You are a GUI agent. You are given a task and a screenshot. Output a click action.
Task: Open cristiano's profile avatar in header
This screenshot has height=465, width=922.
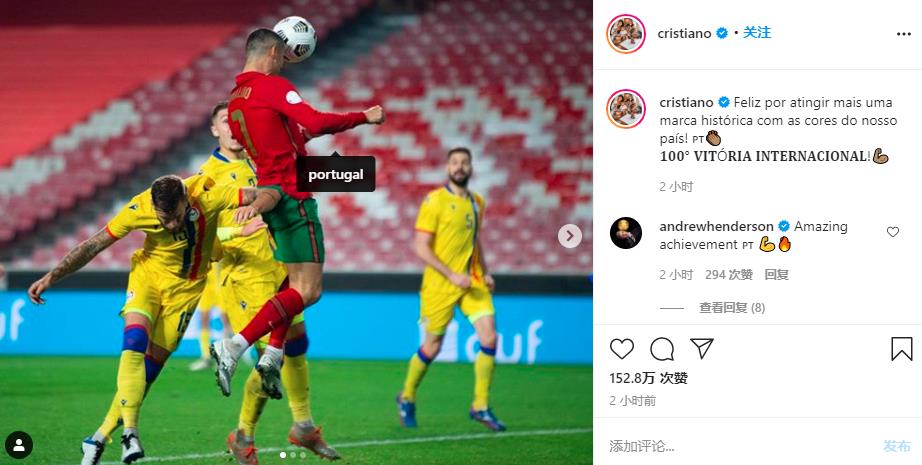point(626,34)
